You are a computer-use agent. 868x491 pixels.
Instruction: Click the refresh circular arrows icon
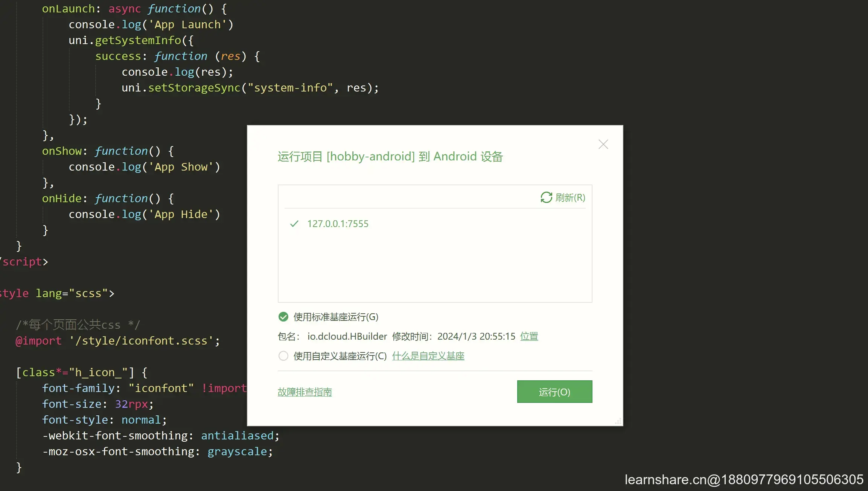[546, 197]
